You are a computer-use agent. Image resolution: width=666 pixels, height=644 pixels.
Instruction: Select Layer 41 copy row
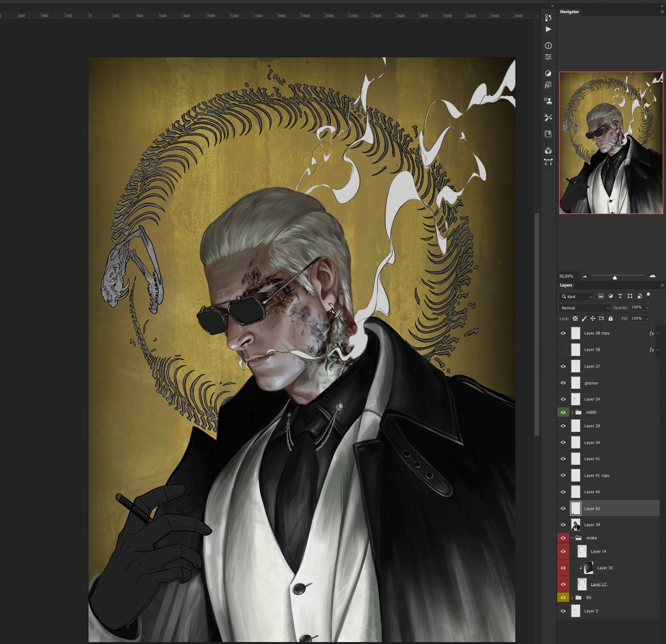pyautogui.click(x=609, y=476)
